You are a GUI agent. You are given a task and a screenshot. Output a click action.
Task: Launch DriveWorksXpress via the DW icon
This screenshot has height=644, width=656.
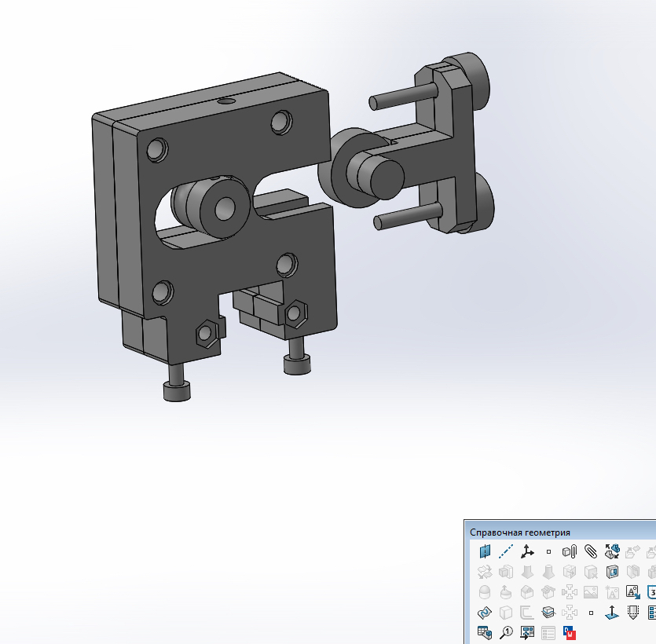[569, 631]
